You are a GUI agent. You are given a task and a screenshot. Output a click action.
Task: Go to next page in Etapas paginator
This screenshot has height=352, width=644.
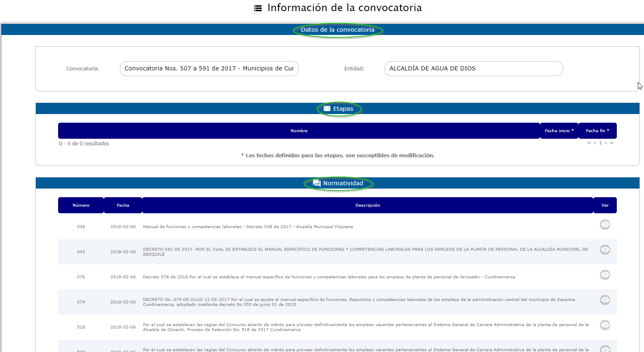[x=606, y=143]
